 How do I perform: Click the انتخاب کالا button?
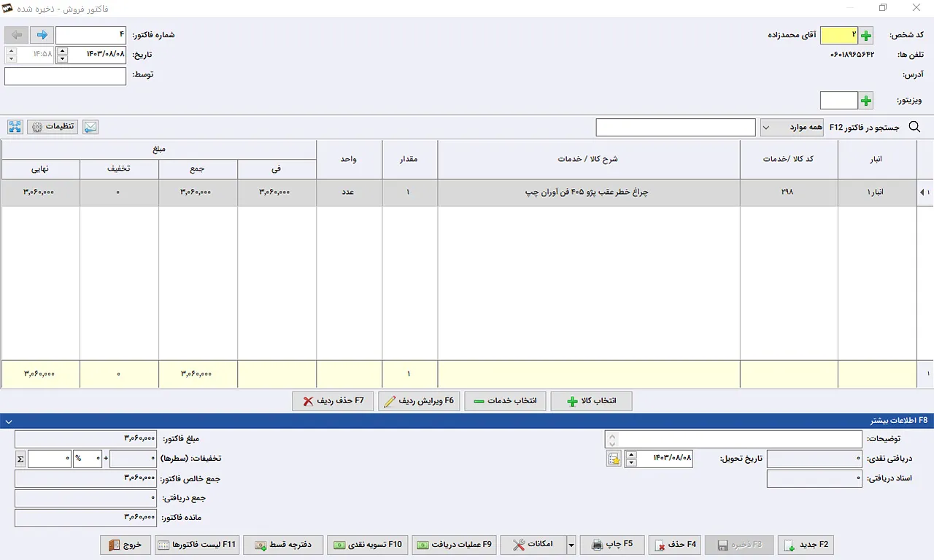[x=591, y=402]
